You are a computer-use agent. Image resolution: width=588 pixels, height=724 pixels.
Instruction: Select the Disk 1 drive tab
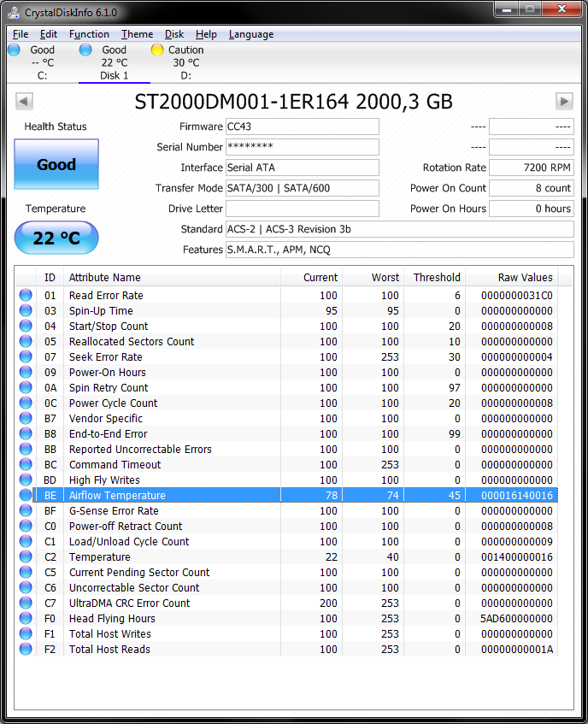(114, 62)
